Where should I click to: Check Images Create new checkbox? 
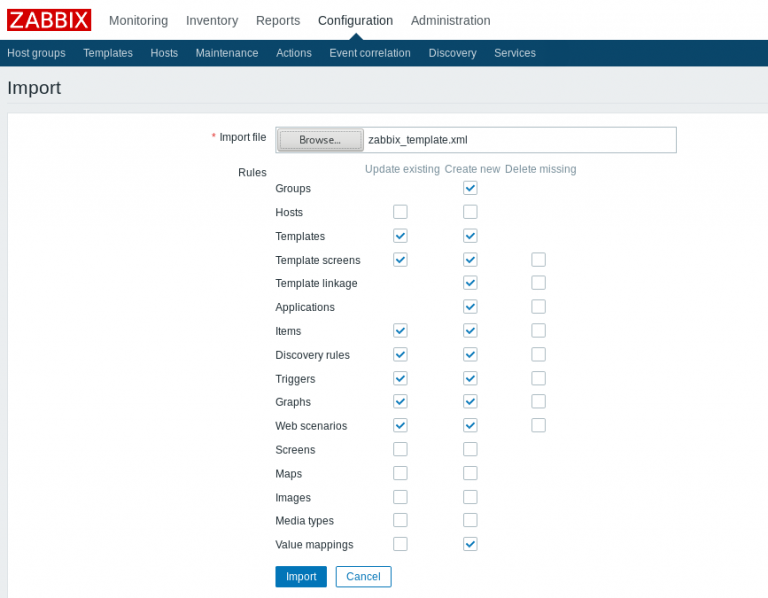(470, 497)
